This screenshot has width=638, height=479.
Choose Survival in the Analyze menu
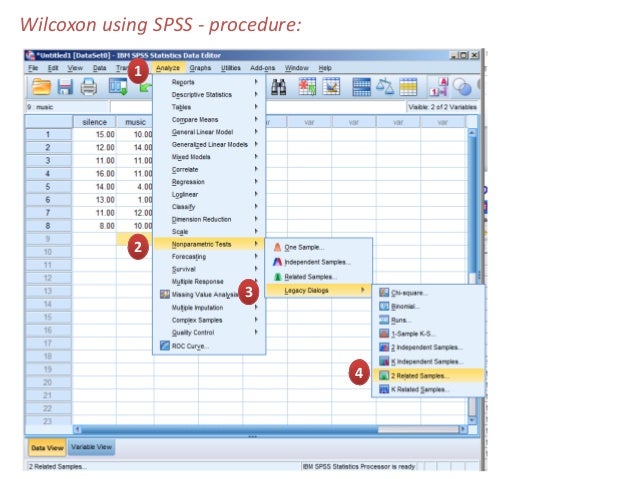pos(209,269)
